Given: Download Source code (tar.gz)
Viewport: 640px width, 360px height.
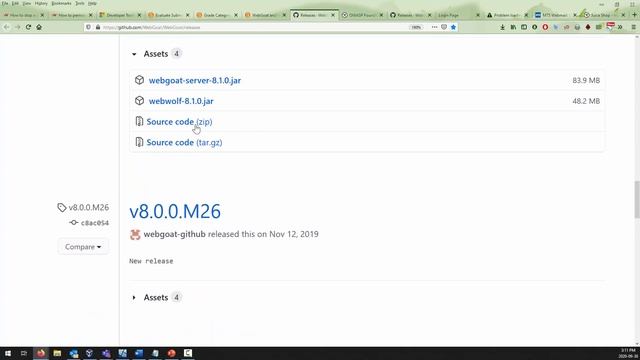Looking at the screenshot, I should point(184,142).
